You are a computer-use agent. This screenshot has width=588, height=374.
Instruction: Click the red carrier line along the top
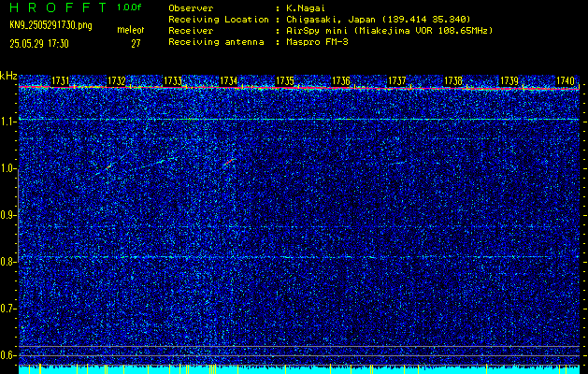click(299, 88)
